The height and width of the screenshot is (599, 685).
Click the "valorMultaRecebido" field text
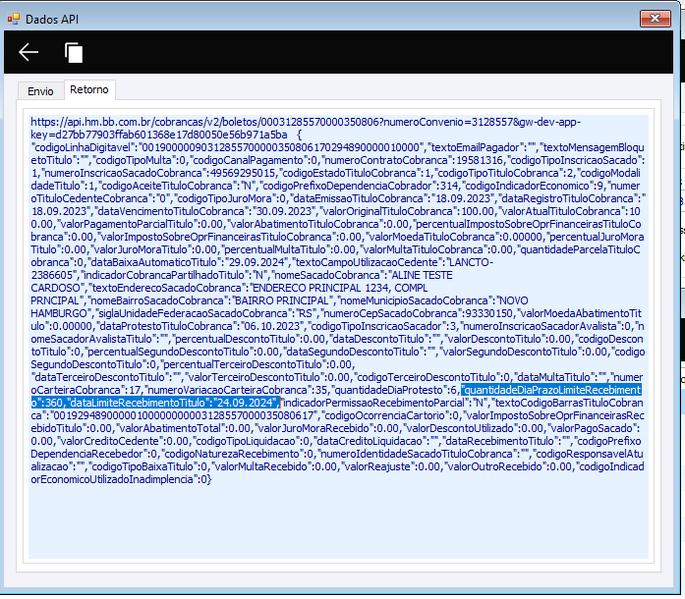point(260,466)
